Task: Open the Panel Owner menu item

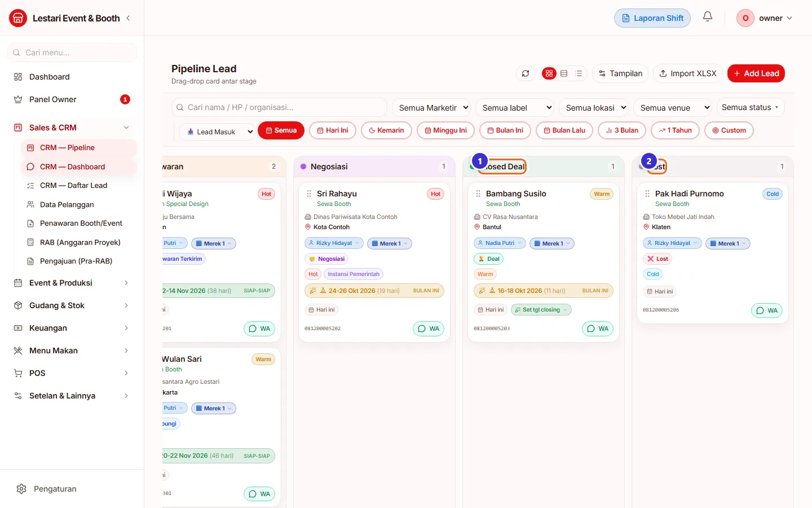Action: pyautogui.click(x=72, y=99)
